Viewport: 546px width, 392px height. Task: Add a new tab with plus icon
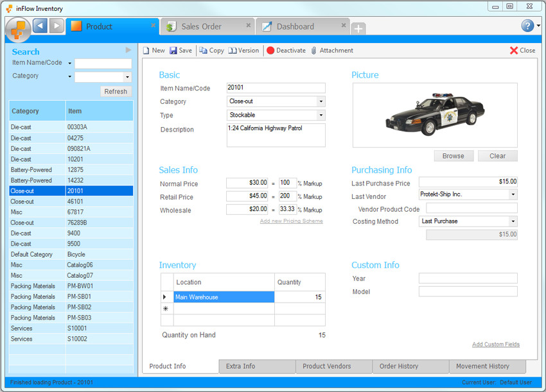(x=358, y=29)
